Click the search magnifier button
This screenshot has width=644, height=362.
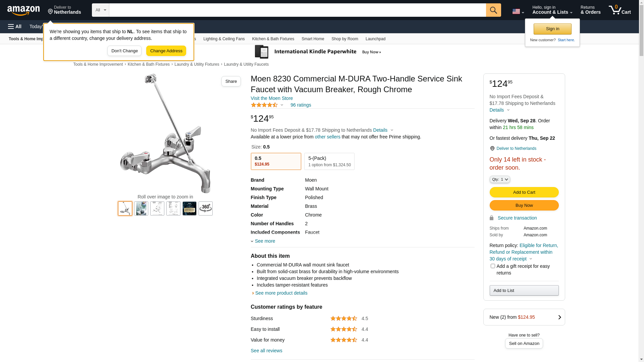click(493, 10)
